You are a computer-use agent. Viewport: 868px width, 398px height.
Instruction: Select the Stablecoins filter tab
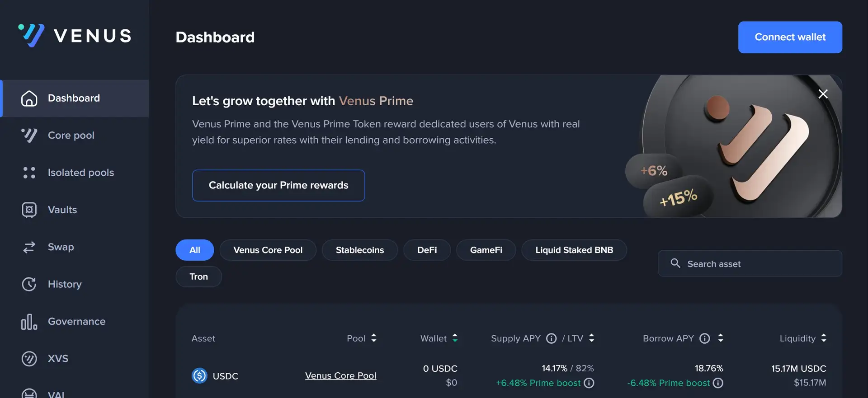click(x=360, y=250)
